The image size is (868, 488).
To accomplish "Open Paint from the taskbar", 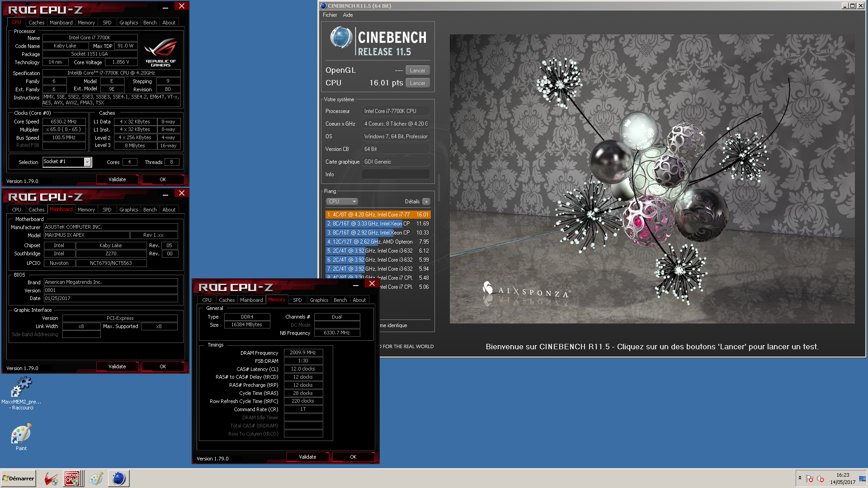I will coord(96,479).
